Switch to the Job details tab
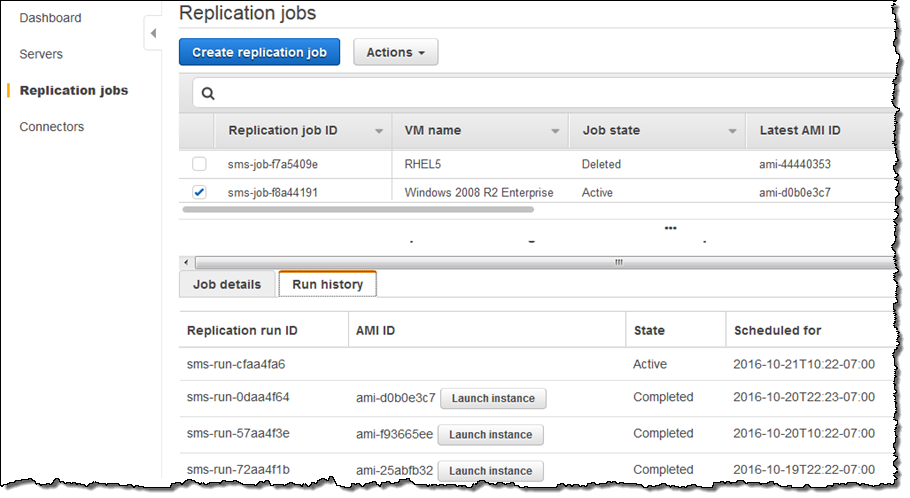 [x=226, y=284]
